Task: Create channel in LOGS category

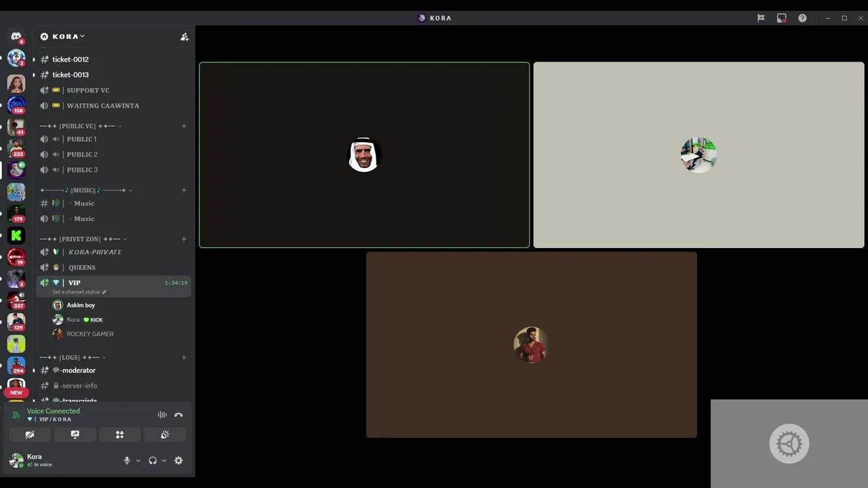Action: 184,357
